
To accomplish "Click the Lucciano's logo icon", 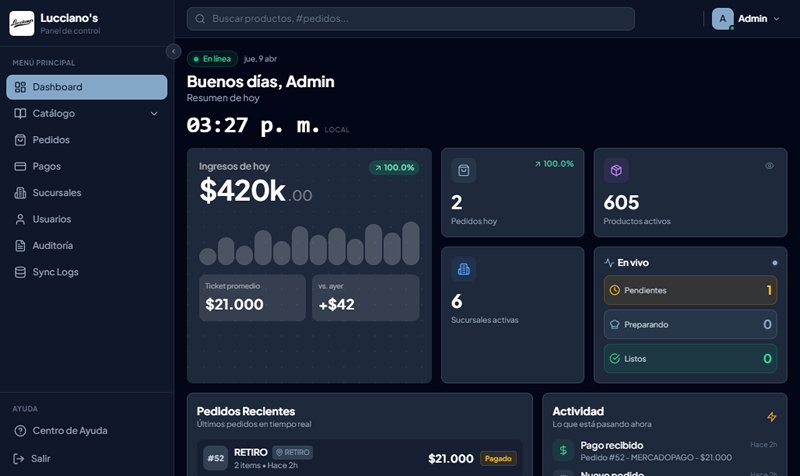I will click(22, 22).
